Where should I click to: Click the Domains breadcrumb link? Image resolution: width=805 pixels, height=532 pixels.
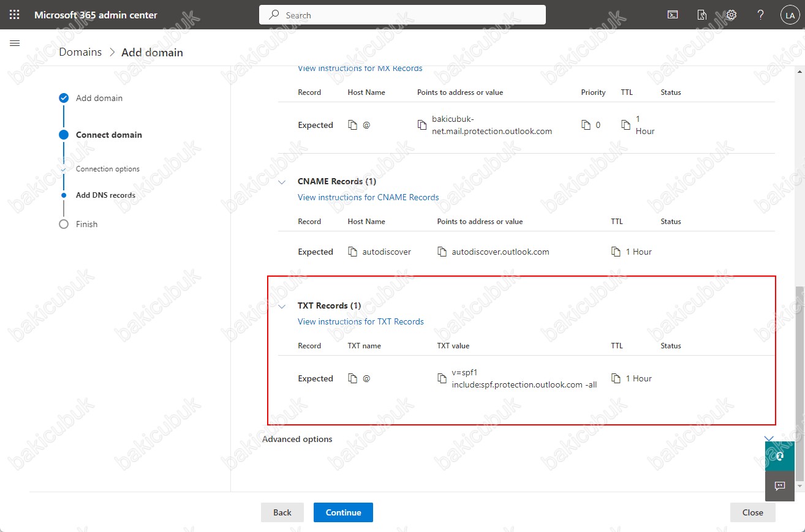click(80, 52)
